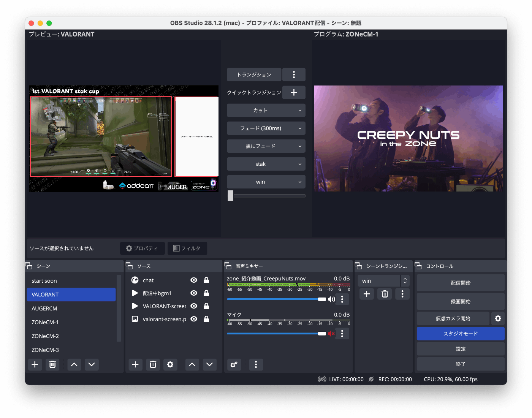Image resolution: width=532 pixels, height=418 pixels.
Task: Open source properties gear in Sources panel
Action: coord(170,364)
